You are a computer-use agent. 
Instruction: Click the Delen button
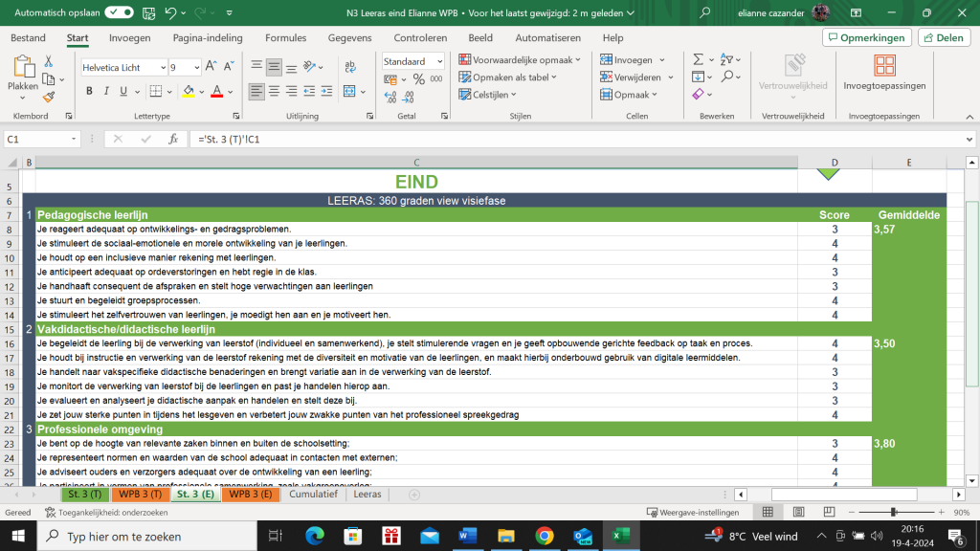pyautogui.click(x=943, y=36)
